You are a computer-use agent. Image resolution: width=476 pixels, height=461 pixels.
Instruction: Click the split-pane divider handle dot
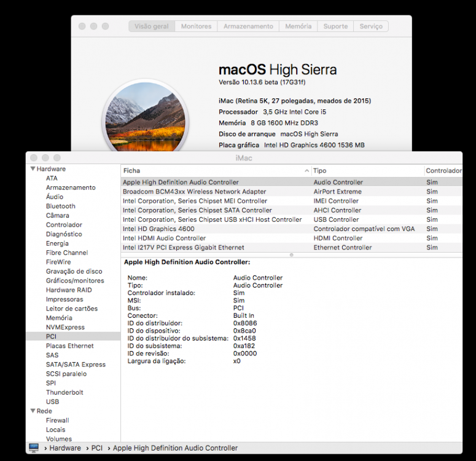pyautogui.click(x=291, y=255)
